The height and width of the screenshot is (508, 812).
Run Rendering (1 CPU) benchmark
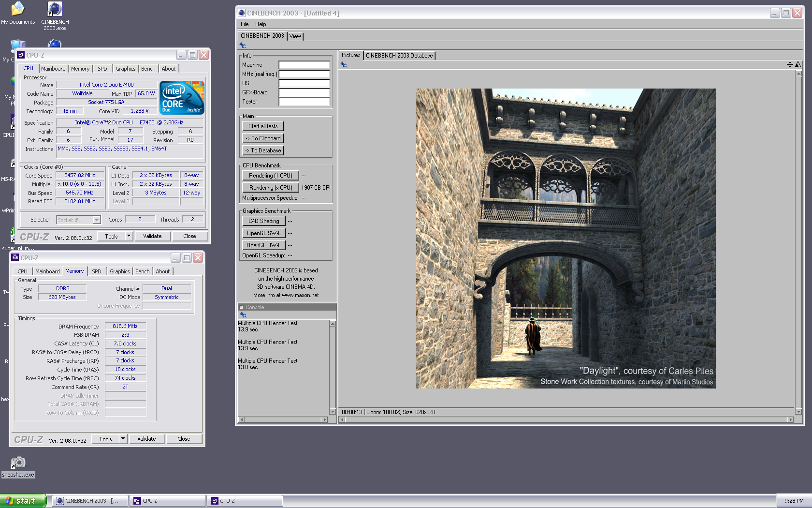coord(271,176)
